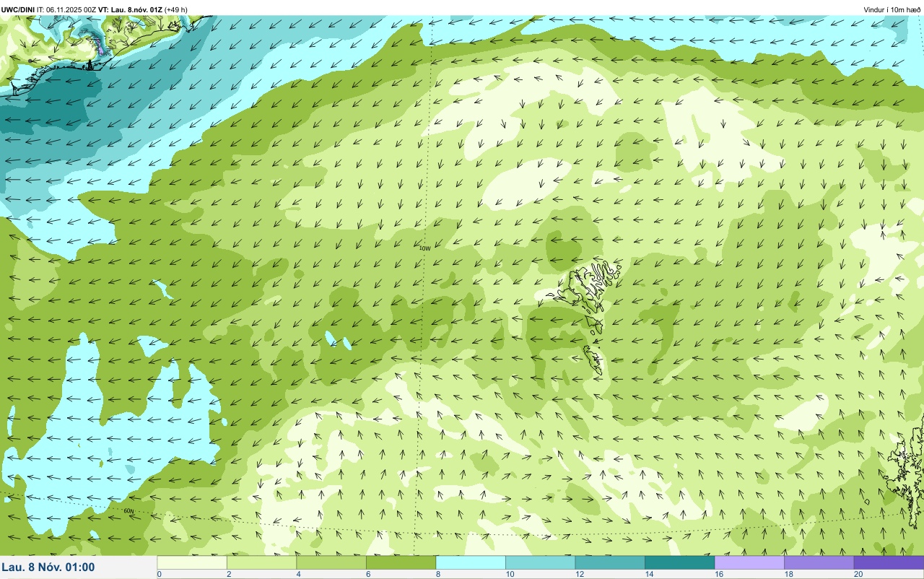Screen dimensions: 924x579
Task: Click the "60N" latitude label
Action: click(x=128, y=511)
